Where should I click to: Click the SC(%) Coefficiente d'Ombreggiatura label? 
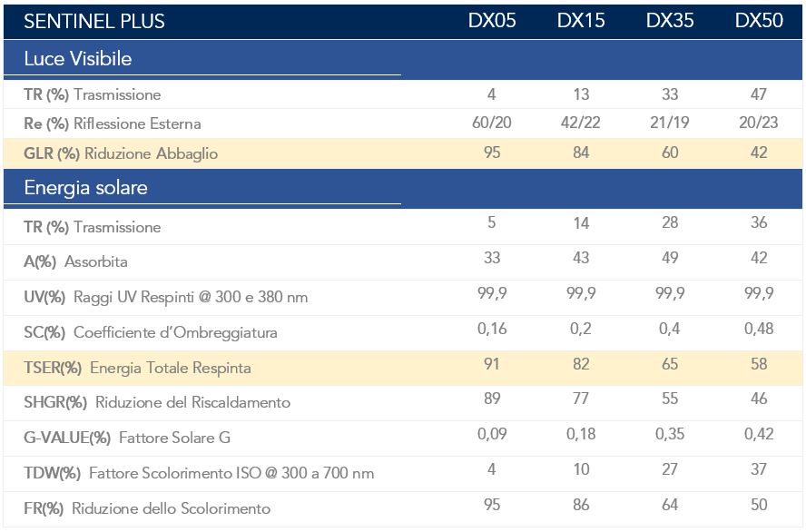coord(151,333)
